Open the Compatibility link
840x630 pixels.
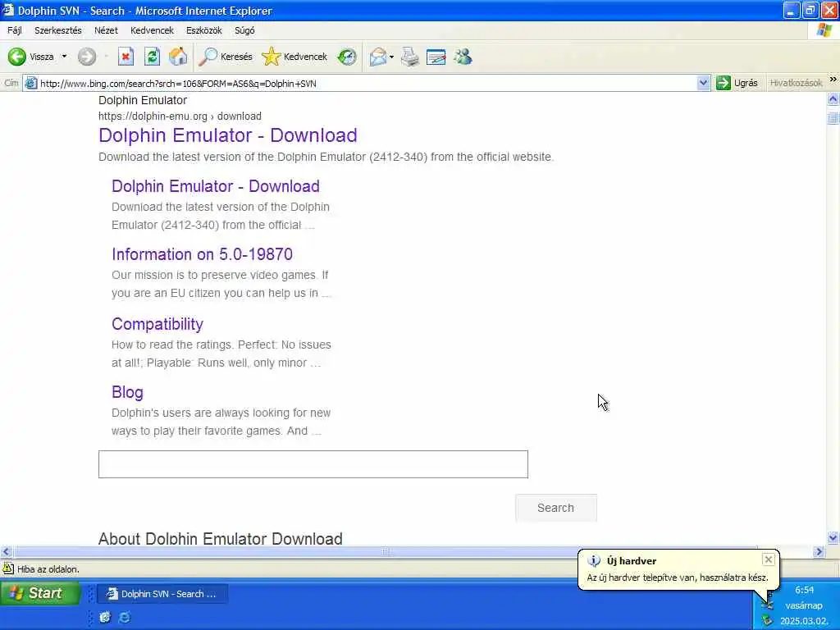pyautogui.click(x=157, y=323)
